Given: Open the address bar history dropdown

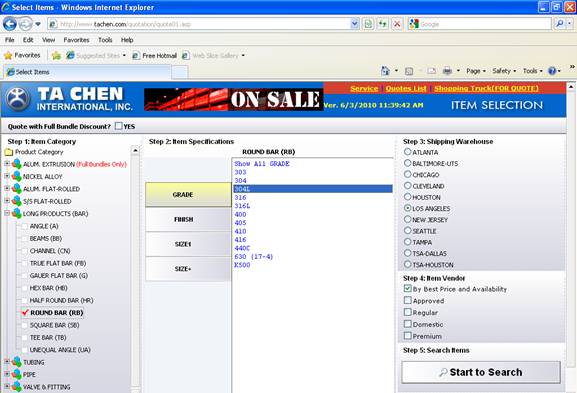Looking at the screenshot, I should click(354, 24).
